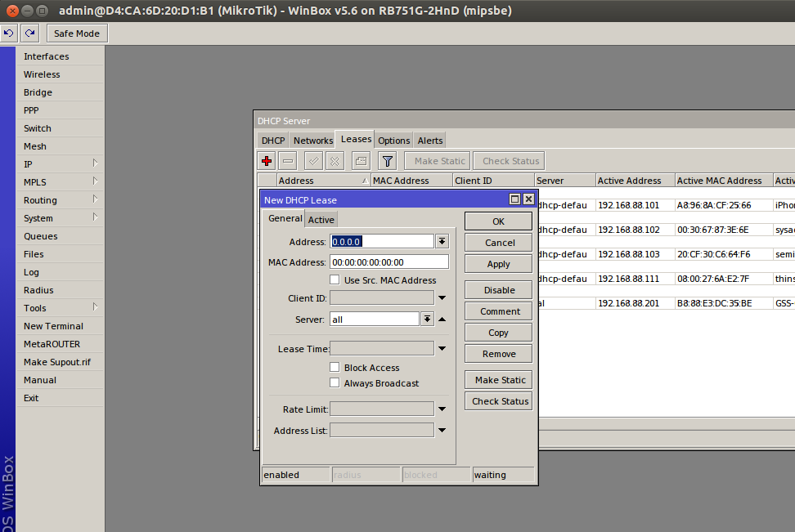Click Exit in the sidebar
The height and width of the screenshot is (532, 795).
pyautogui.click(x=60, y=398)
